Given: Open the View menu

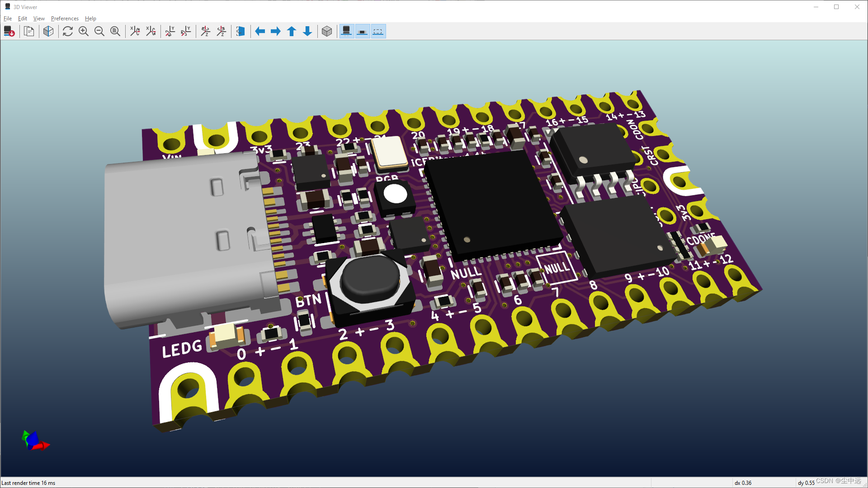Looking at the screenshot, I should [x=38, y=18].
